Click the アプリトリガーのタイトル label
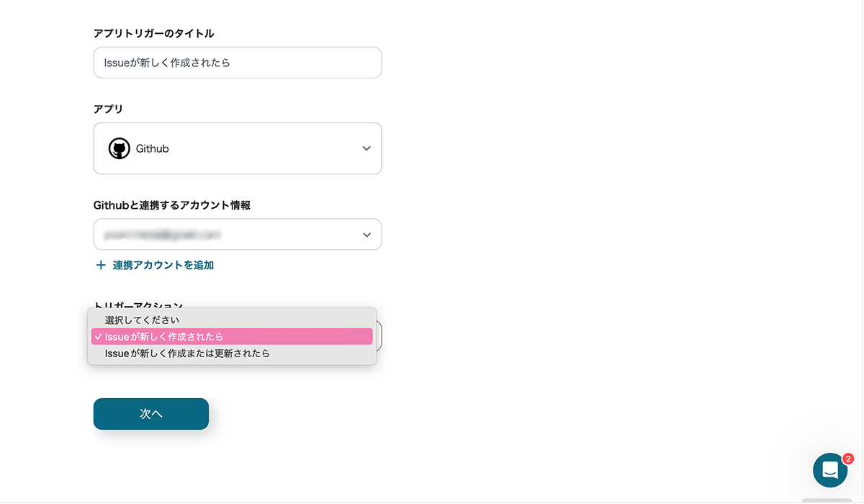Image resolution: width=864 pixels, height=504 pixels. 153,33
